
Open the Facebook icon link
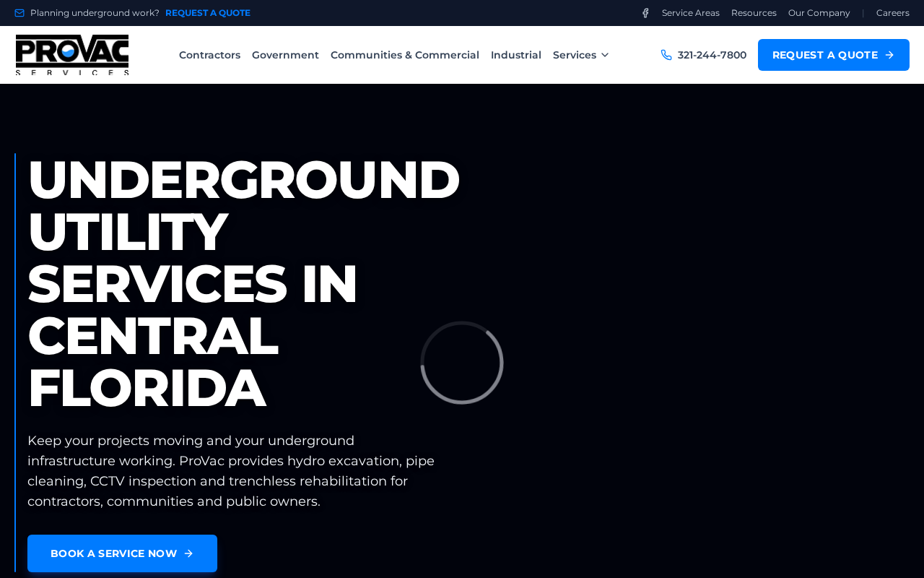point(645,13)
